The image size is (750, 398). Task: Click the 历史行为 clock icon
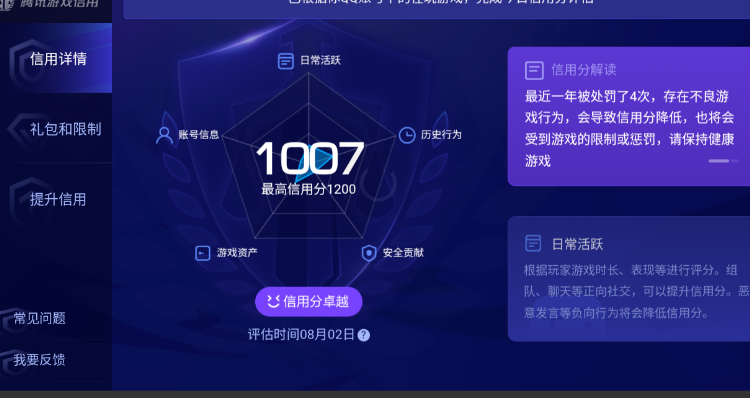click(407, 135)
